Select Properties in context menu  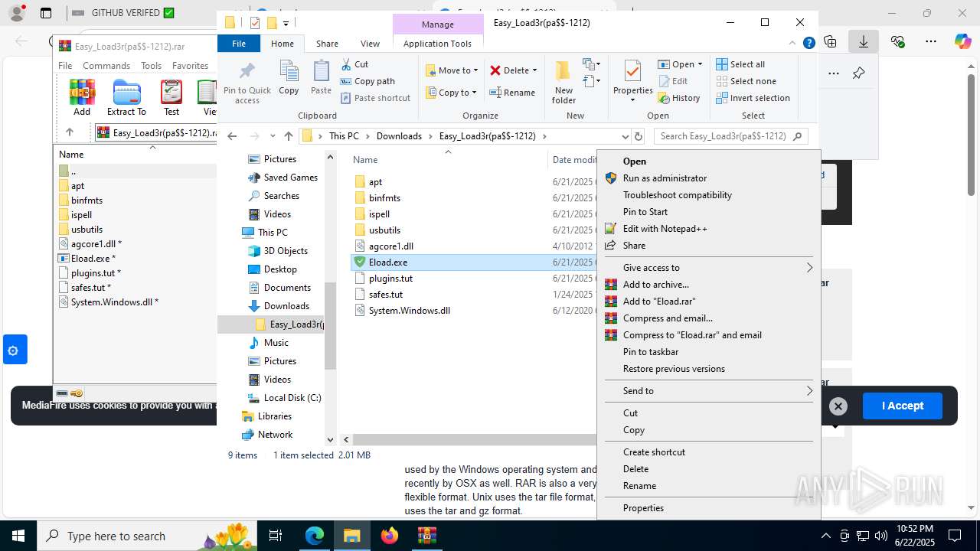[643, 508]
